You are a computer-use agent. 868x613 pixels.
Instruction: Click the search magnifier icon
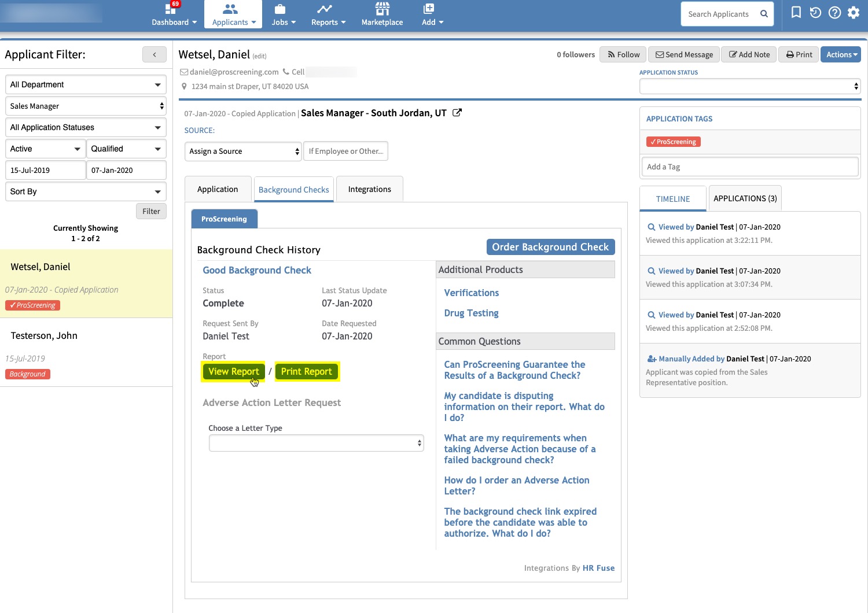pyautogui.click(x=764, y=14)
